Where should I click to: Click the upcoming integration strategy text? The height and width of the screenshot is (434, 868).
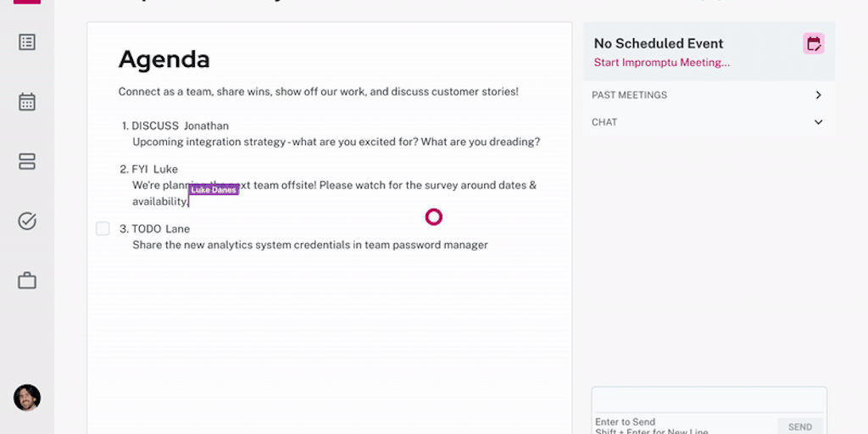336,142
